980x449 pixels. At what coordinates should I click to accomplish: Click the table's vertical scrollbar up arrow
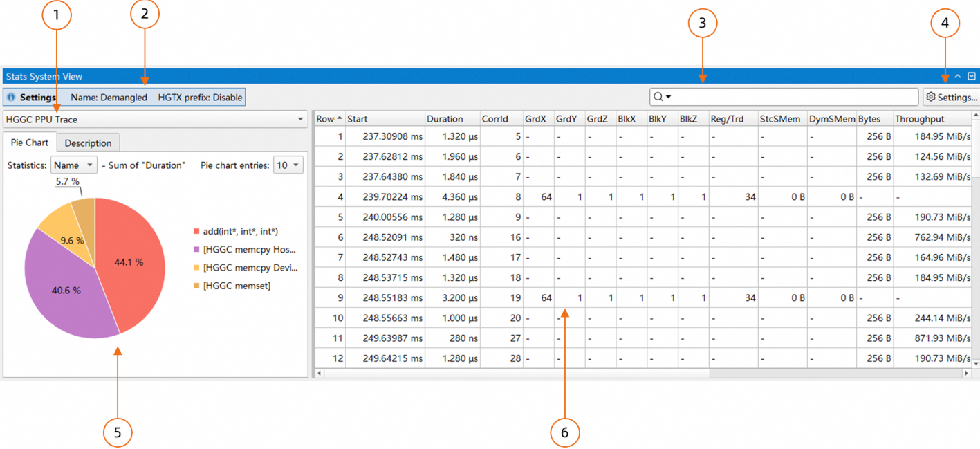coord(976,116)
